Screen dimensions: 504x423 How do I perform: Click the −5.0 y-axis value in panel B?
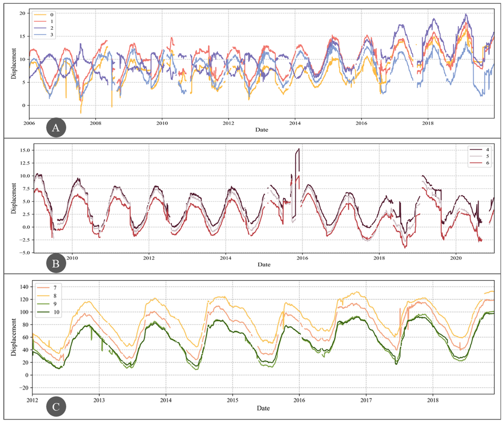click(24, 253)
